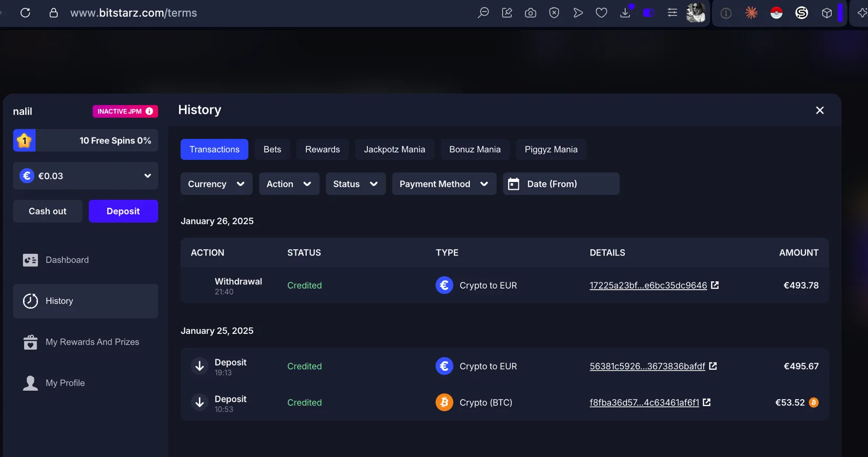Click the €53.52 amount
The height and width of the screenshot is (457, 868).
[x=790, y=402]
